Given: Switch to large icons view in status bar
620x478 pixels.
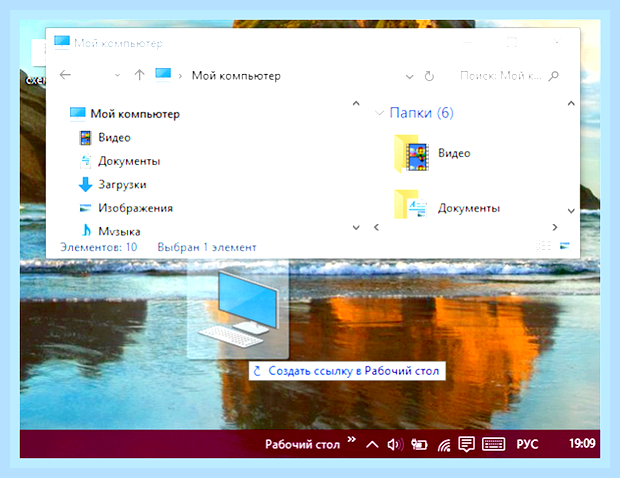Looking at the screenshot, I should [x=565, y=246].
